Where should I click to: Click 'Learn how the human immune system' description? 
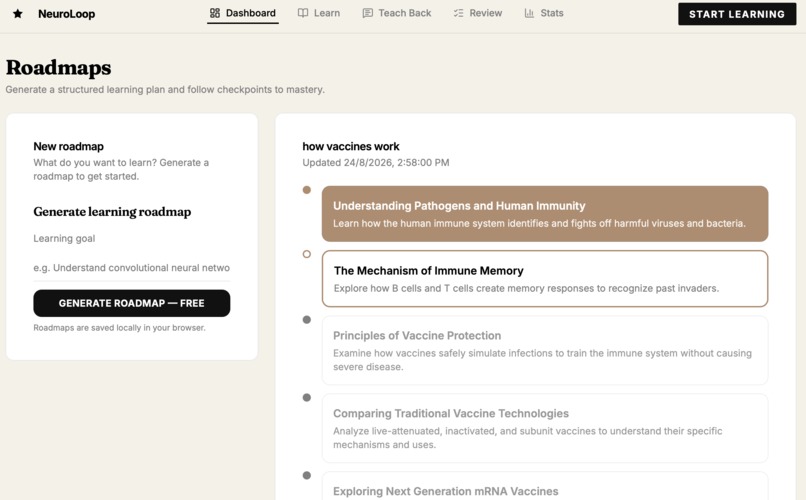pyautogui.click(x=539, y=224)
